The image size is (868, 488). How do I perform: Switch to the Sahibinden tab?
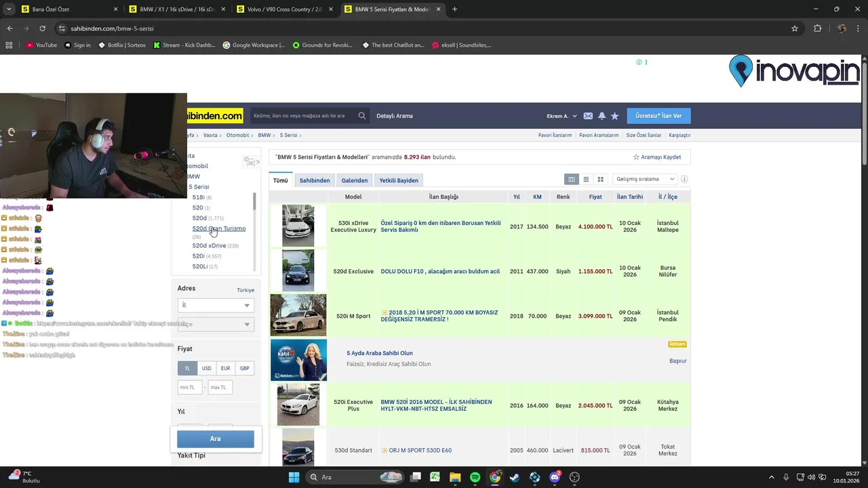315,180
